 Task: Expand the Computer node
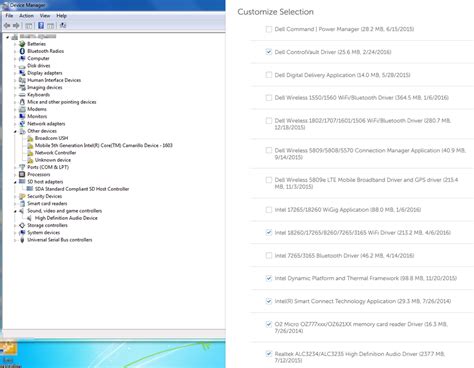coord(15,59)
